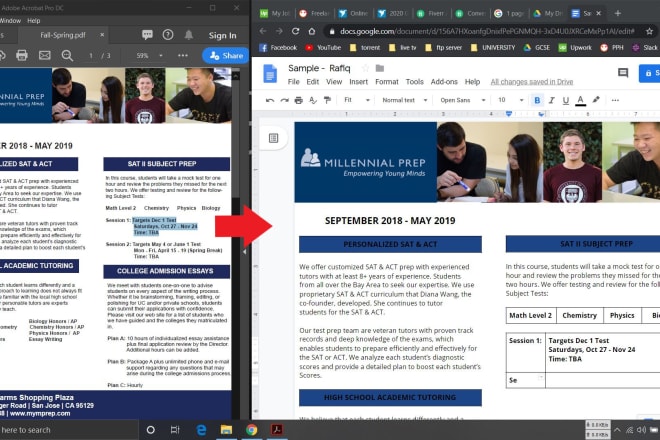Open Task View on the taskbar
The image size is (660, 440).
point(175,430)
